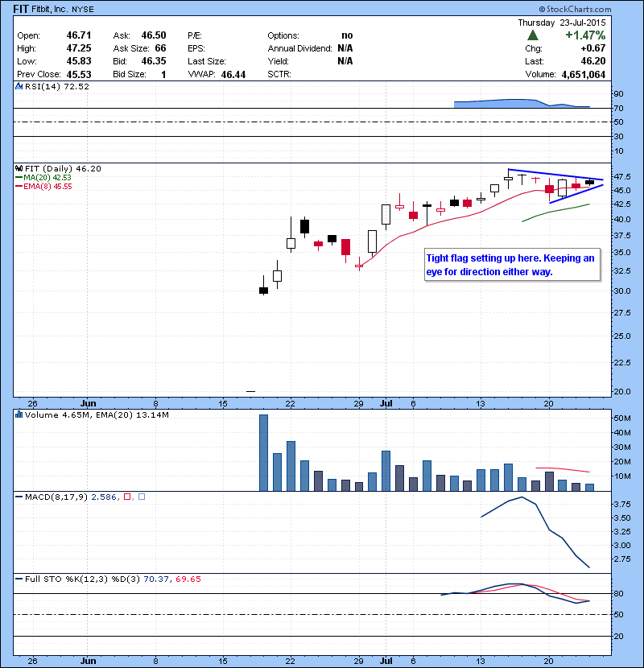The height and width of the screenshot is (668, 644).
Task: Click the Yield label
Action: pos(279,61)
